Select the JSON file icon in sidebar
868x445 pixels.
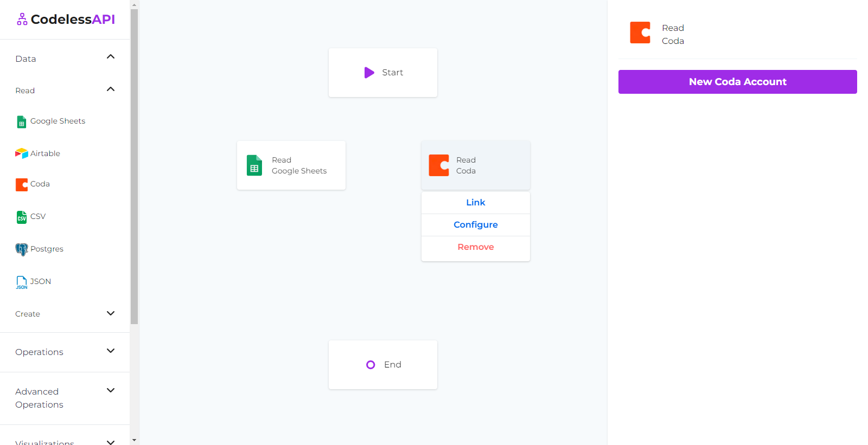coord(22,282)
